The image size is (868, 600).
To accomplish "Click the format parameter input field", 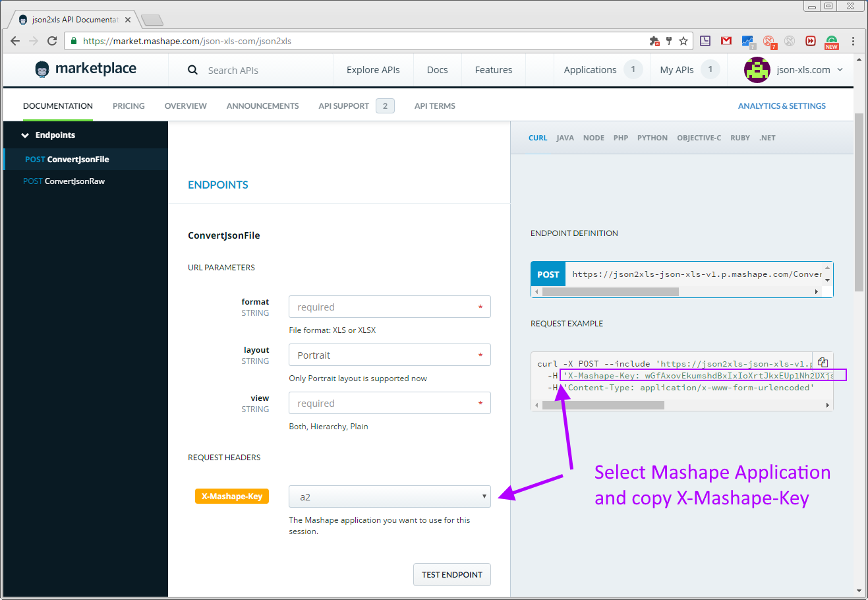I will pyautogui.click(x=390, y=307).
